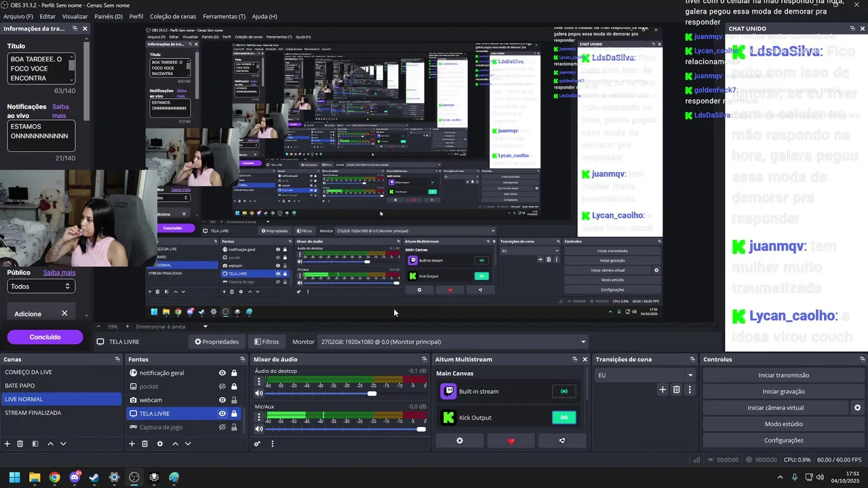Click the stream Título text field
The image size is (868, 488).
41,68
